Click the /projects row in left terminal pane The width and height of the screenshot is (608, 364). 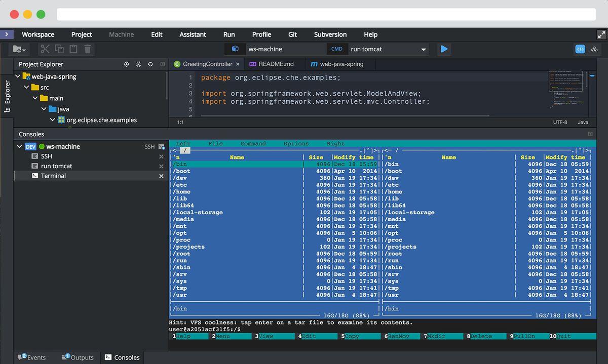(275, 247)
